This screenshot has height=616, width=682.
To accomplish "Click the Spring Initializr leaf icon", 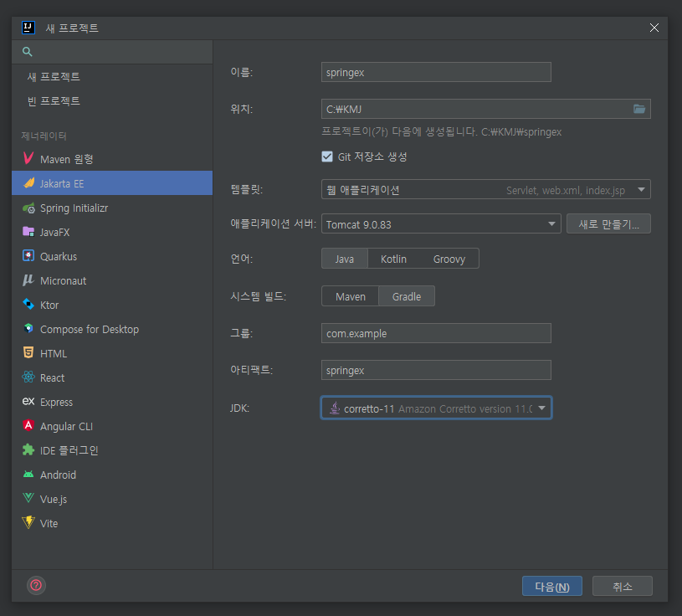I will (x=28, y=208).
